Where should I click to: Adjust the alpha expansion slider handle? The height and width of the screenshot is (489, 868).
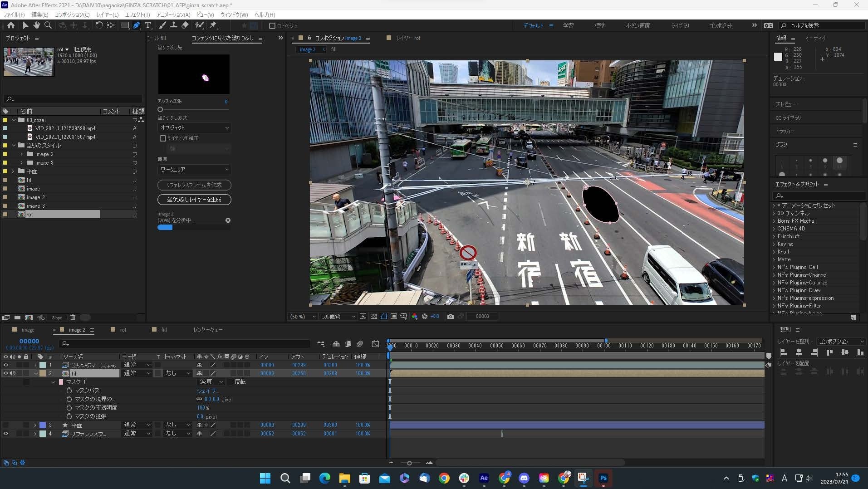coord(160,110)
